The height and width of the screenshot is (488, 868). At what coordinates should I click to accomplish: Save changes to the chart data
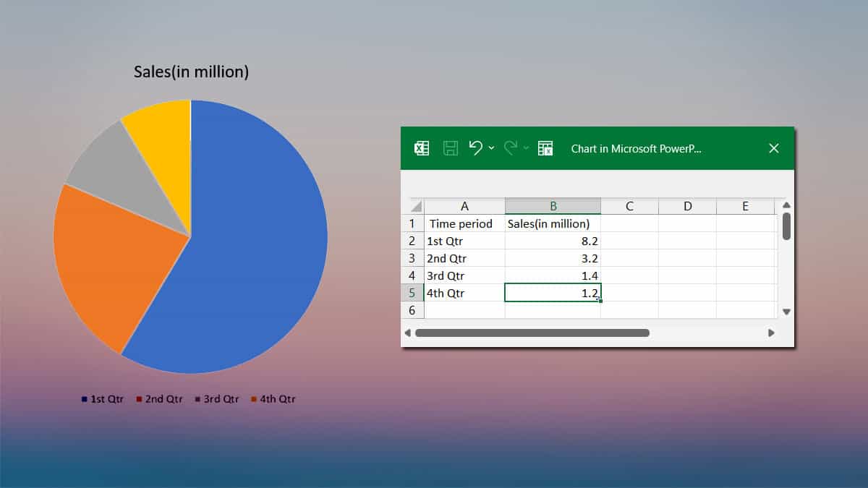coord(449,148)
